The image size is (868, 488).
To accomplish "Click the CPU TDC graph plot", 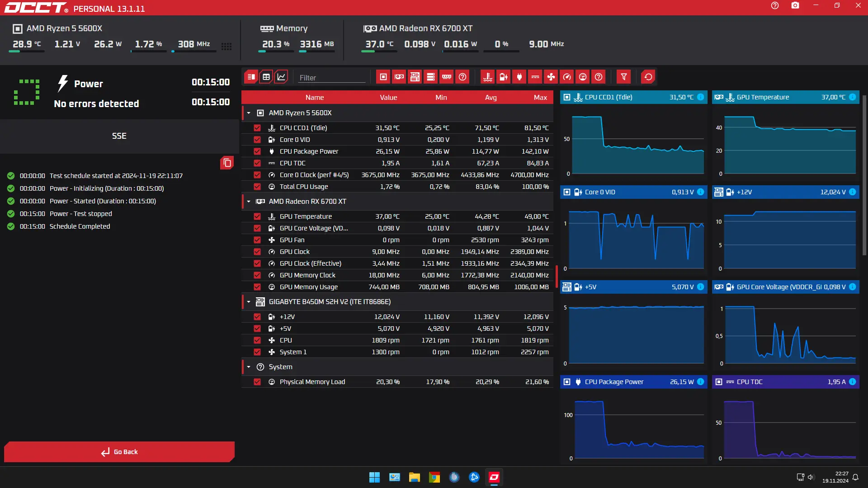I will [x=786, y=427].
